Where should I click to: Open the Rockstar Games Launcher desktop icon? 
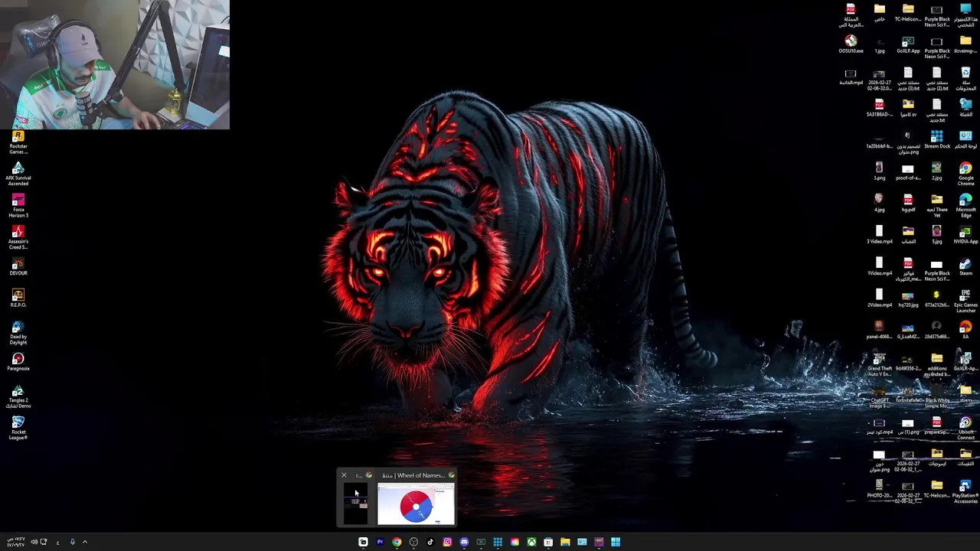18,142
